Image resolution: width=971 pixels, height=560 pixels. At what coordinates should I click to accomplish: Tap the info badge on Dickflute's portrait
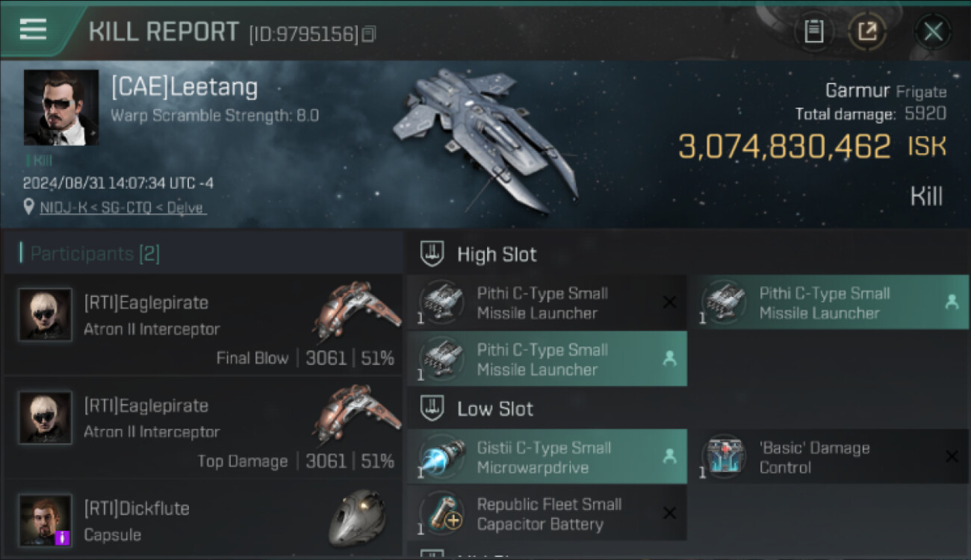tap(63, 537)
